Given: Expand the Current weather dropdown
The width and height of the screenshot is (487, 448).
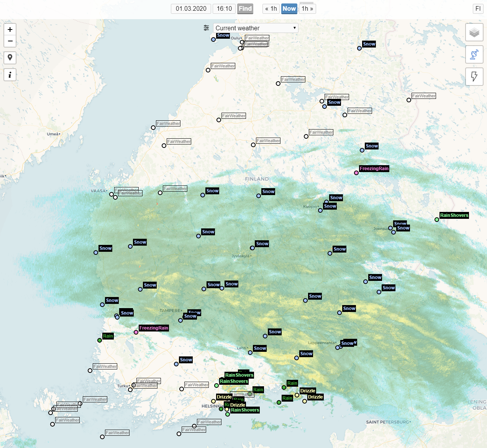Looking at the screenshot, I should pyautogui.click(x=256, y=28).
